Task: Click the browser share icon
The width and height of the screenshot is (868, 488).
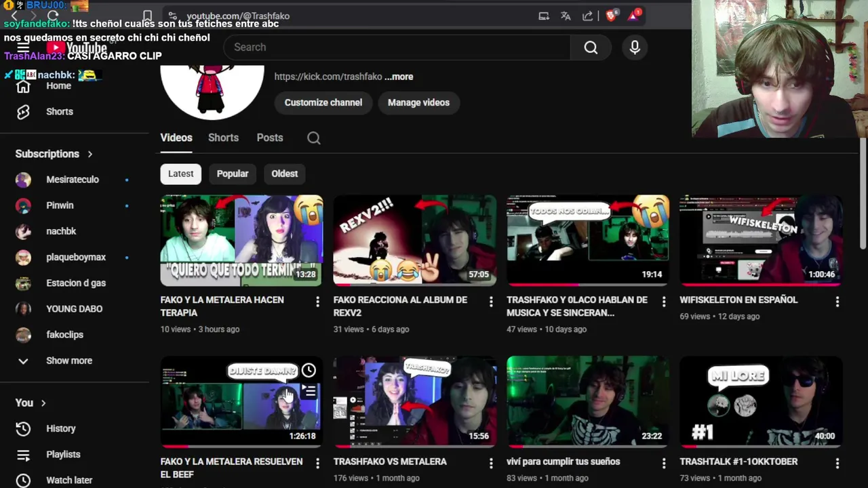Action: pos(587,16)
